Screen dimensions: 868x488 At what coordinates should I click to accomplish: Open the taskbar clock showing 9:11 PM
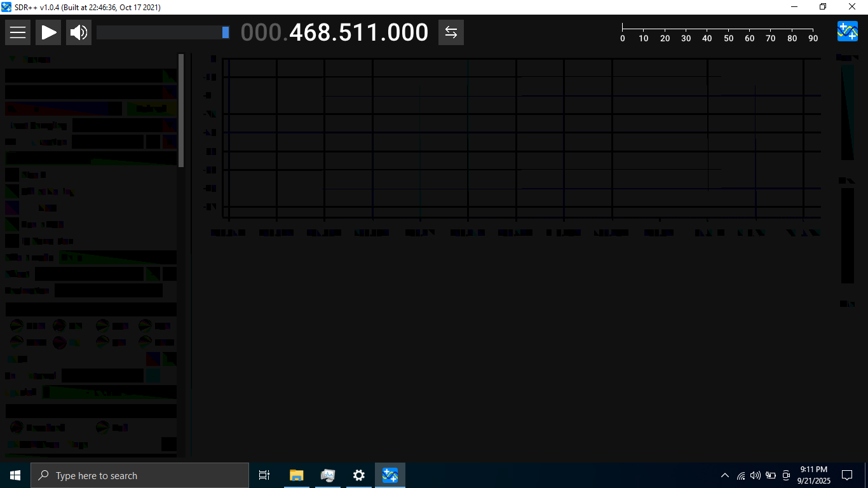tap(814, 475)
